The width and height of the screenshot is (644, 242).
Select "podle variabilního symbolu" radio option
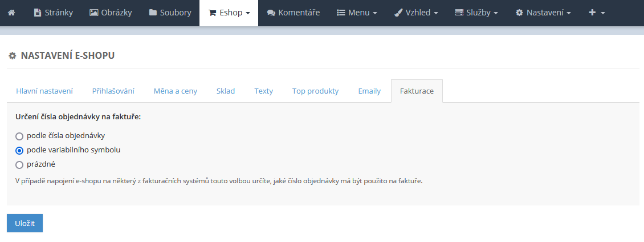19,151
